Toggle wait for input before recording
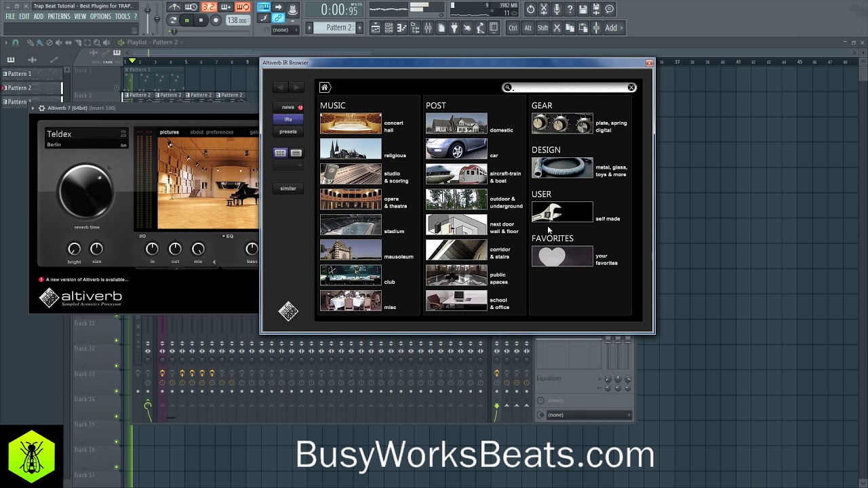The image size is (868, 488). (191, 7)
